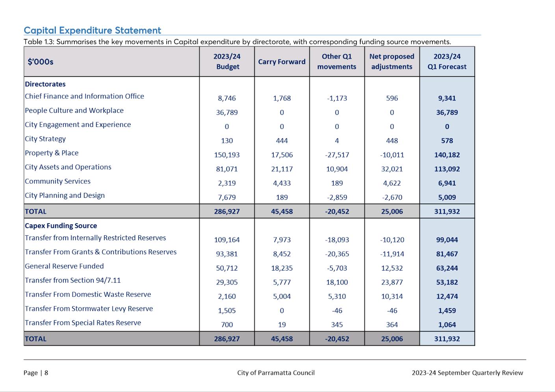Click the 'Carry Forward' column header
Image resolution: width=555 pixels, height=392 pixels.
tap(282, 61)
